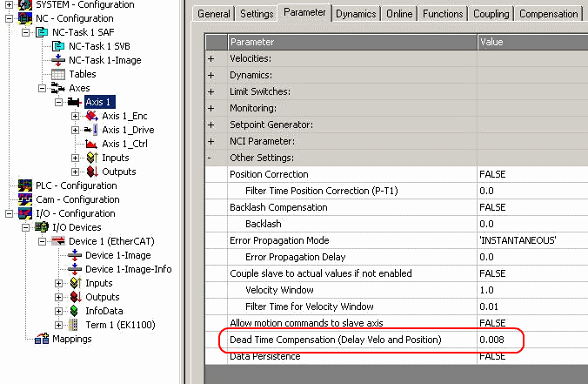Click the NC - Configuration icon
This screenshot has height=384, width=588.
24,18
